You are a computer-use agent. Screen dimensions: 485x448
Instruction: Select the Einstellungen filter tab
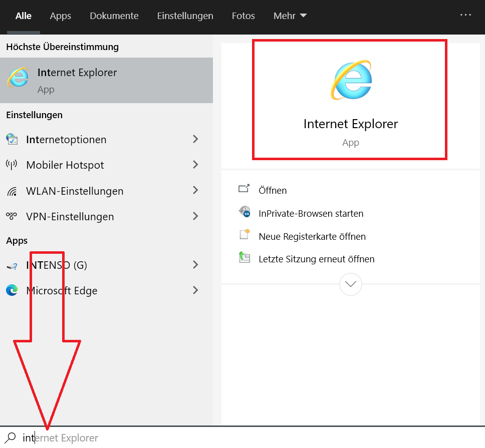tap(185, 16)
